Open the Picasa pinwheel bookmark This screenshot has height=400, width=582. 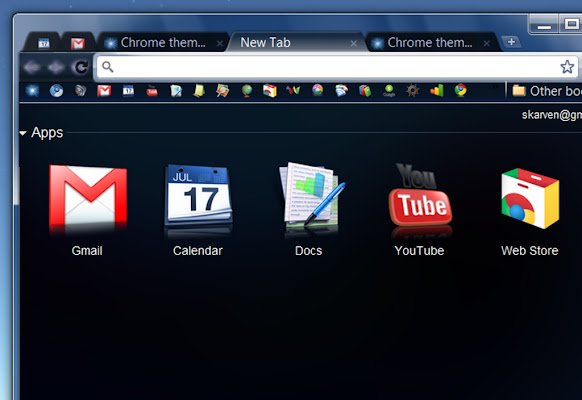click(317, 90)
